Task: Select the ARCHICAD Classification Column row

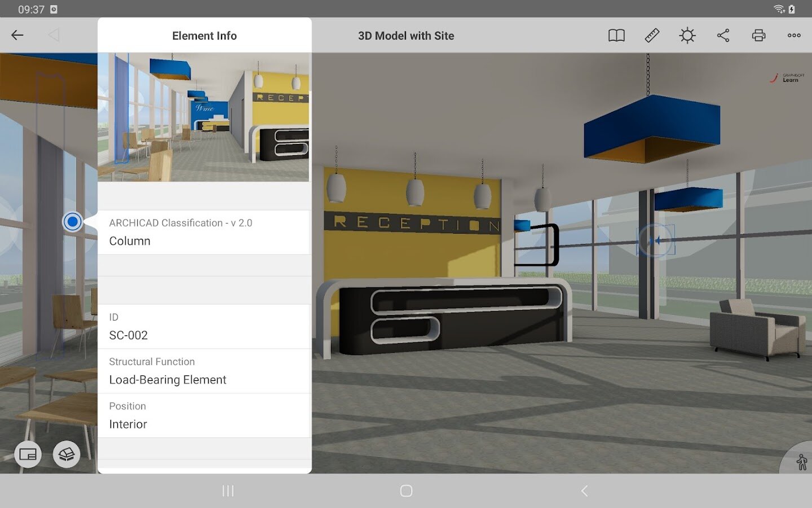Action: click(x=204, y=233)
